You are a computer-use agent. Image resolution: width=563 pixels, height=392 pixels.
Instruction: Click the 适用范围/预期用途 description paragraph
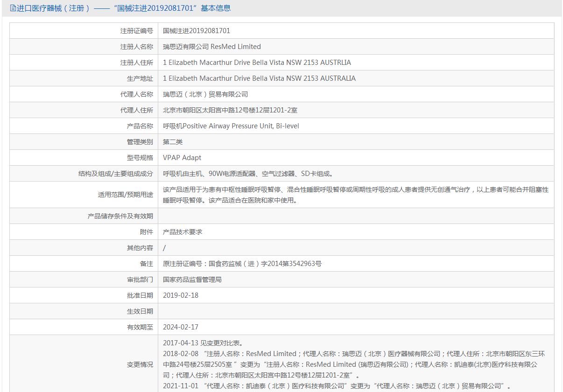click(x=355, y=195)
